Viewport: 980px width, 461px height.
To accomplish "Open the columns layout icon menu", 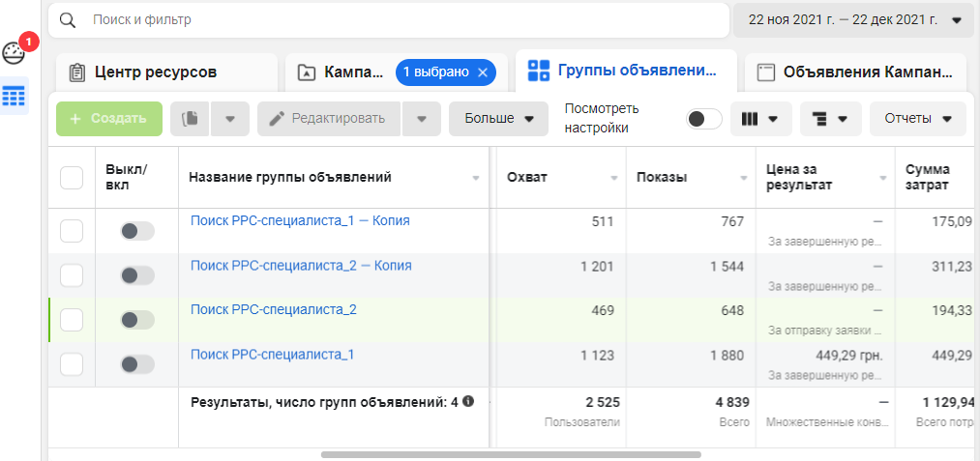I will tap(760, 119).
